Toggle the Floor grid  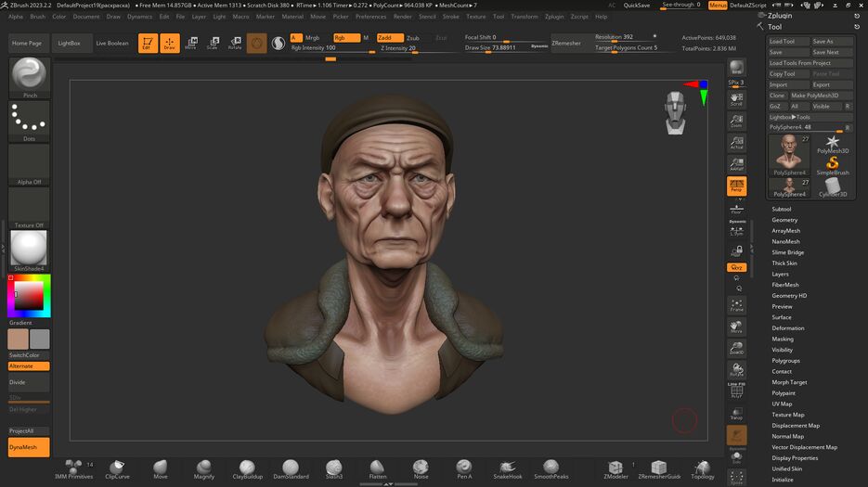(x=736, y=209)
